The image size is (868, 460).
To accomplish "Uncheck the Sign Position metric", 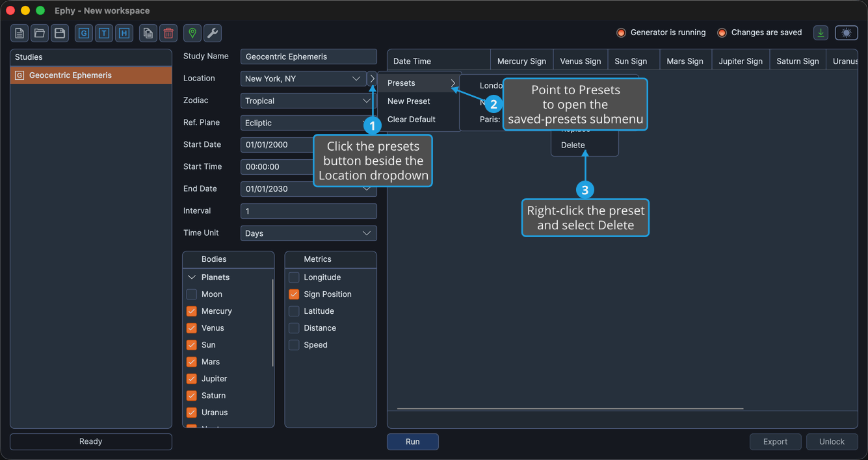I will pyautogui.click(x=294, y=294).
